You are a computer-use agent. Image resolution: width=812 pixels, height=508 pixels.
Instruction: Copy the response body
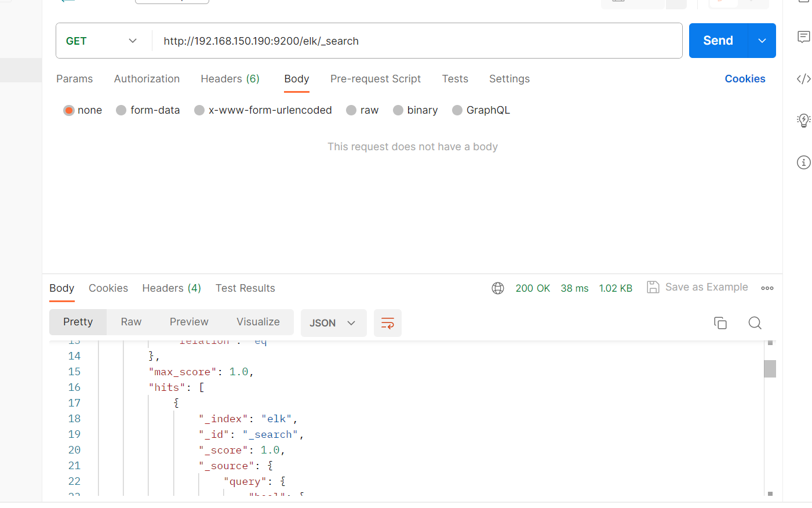click(720, 323)
